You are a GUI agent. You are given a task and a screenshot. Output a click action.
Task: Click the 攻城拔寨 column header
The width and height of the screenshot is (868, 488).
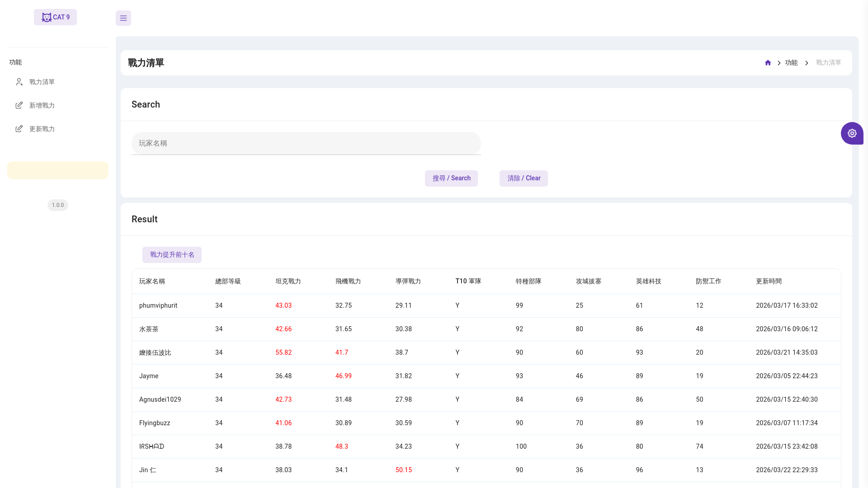pos(589,282)
